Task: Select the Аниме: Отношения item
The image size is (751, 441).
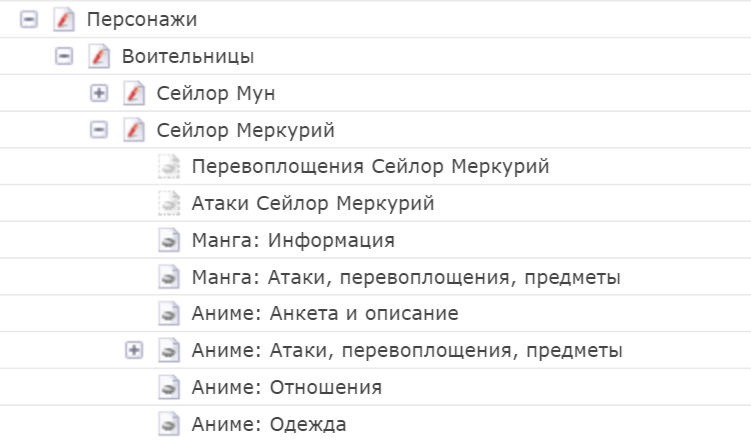Action: click(x=286, y=388)
